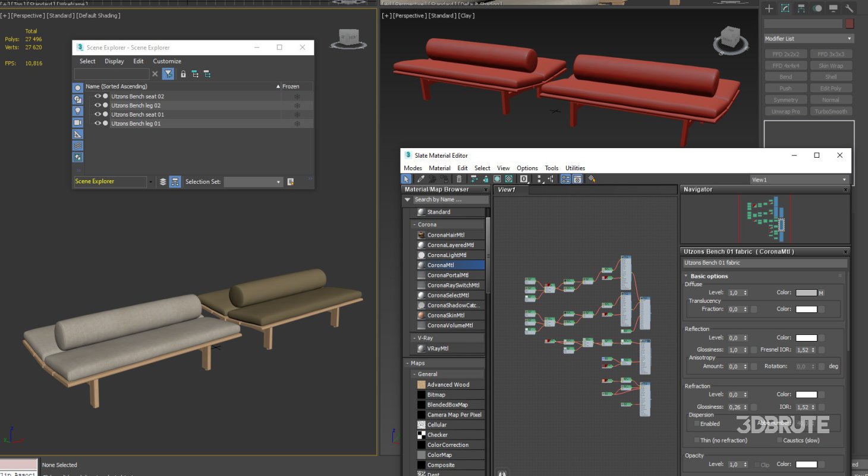Check the Thin (no refraction) option
This screenshot has width=868, height=476.
pyautogui.click(x=696, y=440)
